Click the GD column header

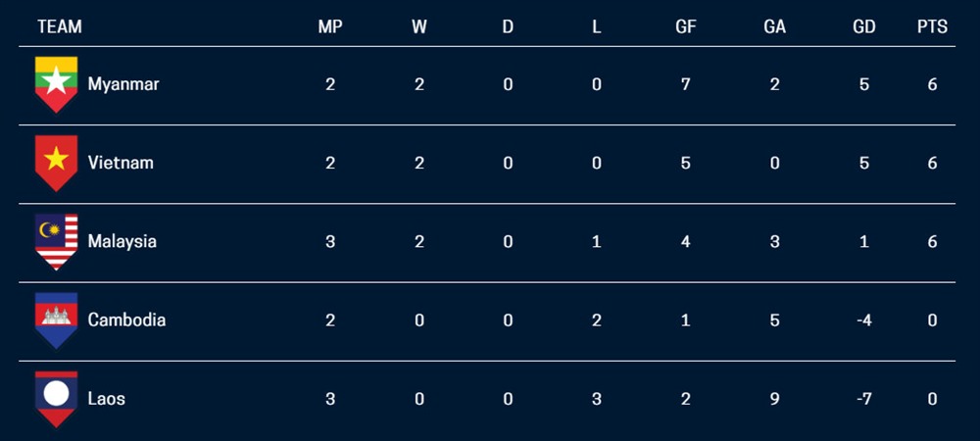pos(863,26)
